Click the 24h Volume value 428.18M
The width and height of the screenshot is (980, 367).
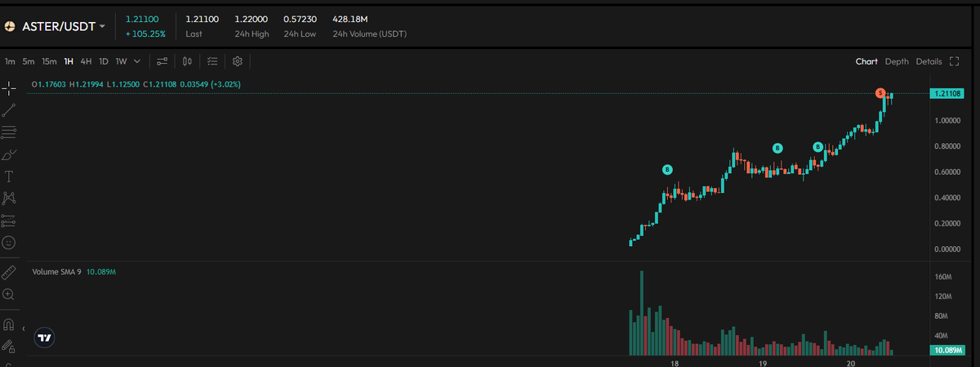tap(350, 18)
